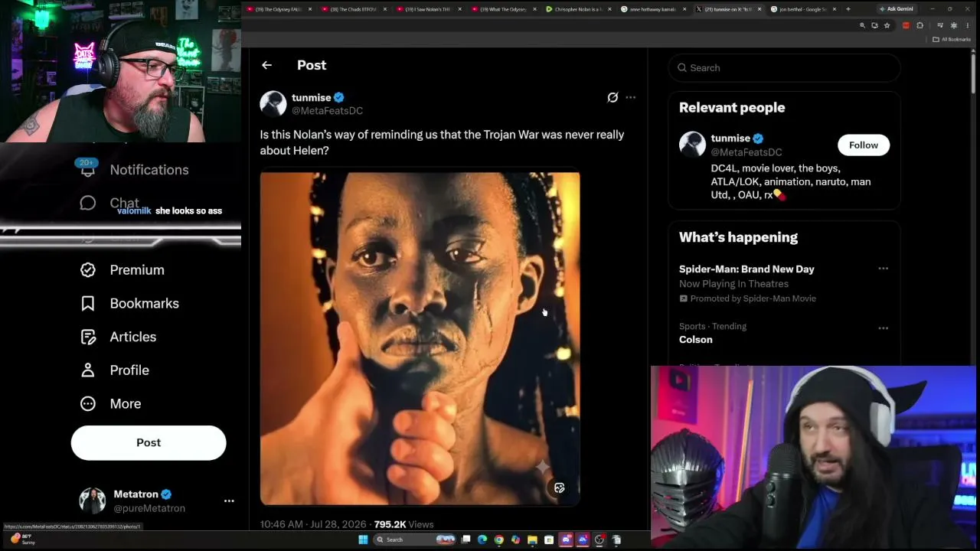Image resolution: width=980 pixels, height=551 pixels.
Task: Open the @MetaFeatsDC handle on the post
Action: click(x=327, y=111)
